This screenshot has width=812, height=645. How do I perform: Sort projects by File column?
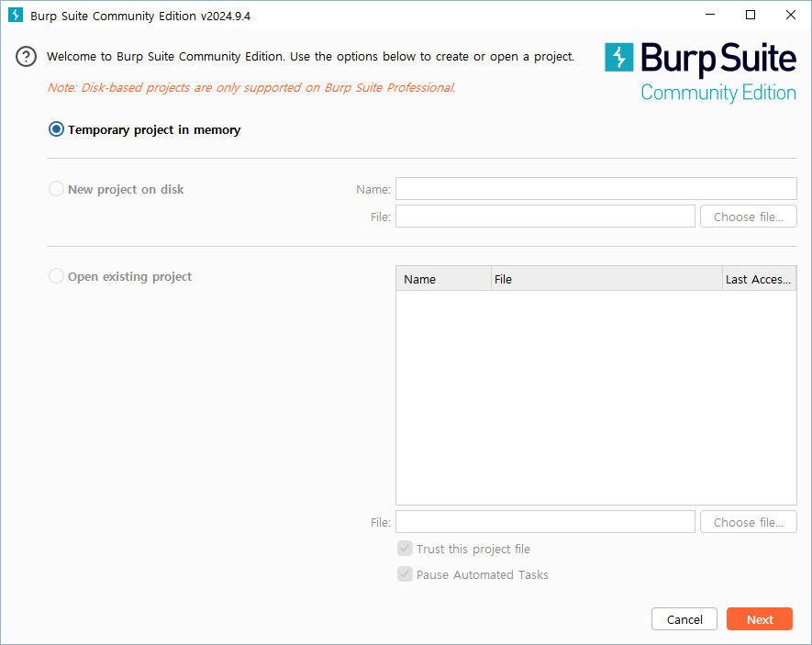point(606,279)
